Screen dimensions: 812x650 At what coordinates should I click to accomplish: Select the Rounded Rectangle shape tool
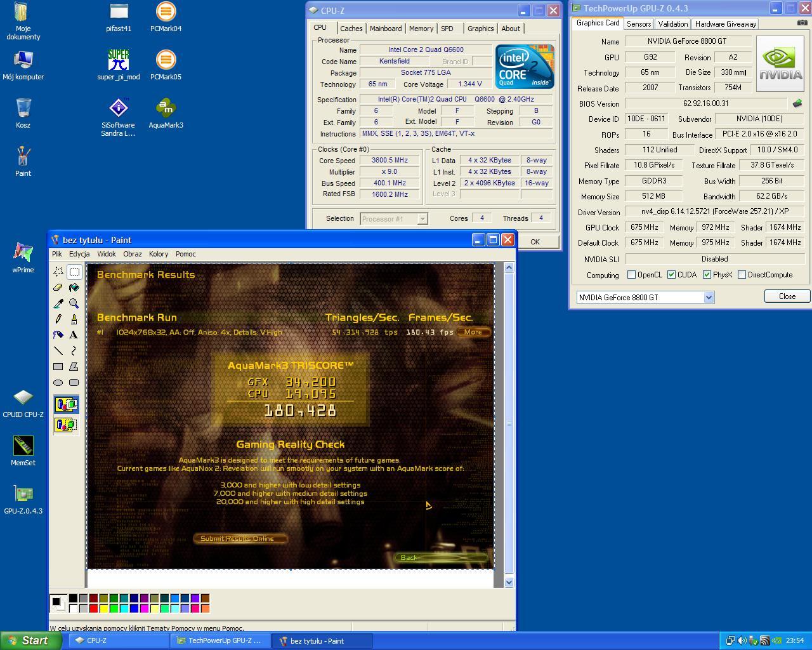coord(74,382)
